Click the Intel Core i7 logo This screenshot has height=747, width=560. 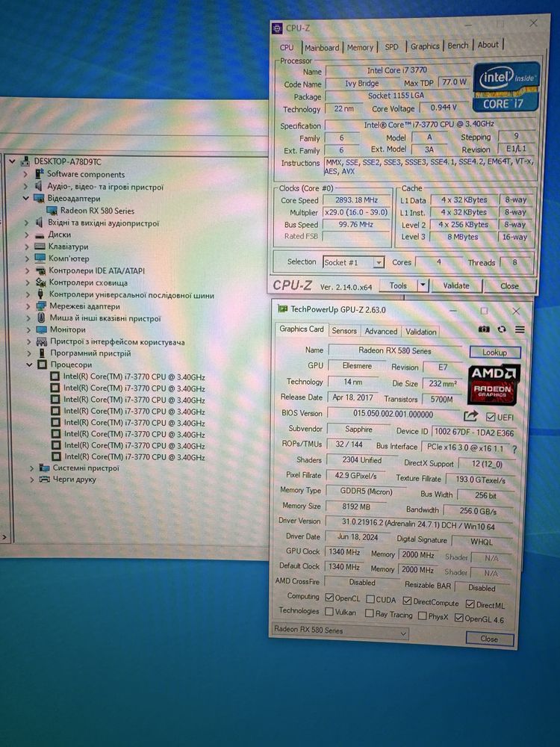(505, 87)
